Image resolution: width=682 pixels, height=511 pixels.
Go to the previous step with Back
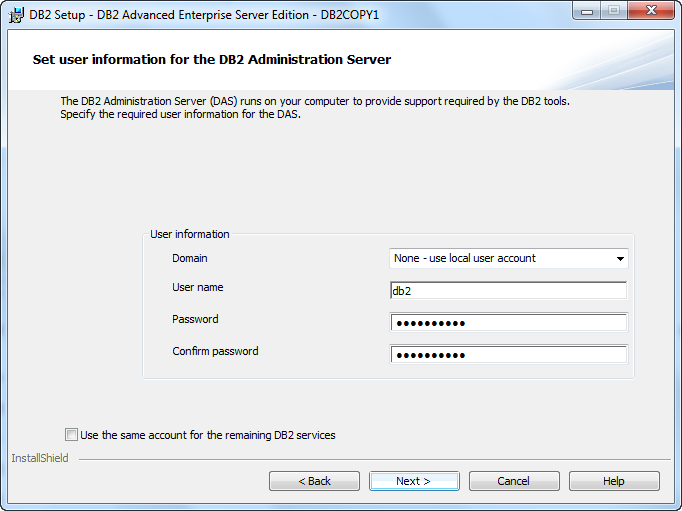click(x=314, y=481)
